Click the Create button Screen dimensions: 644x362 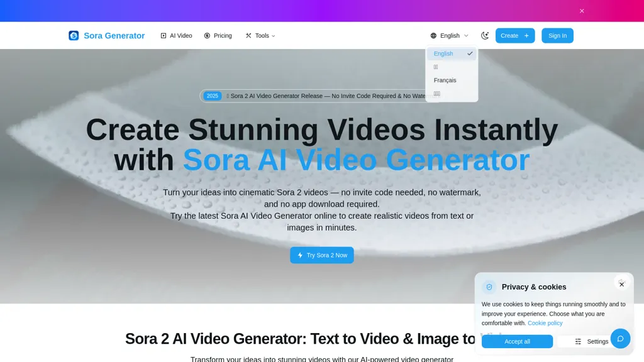(514, 36)
